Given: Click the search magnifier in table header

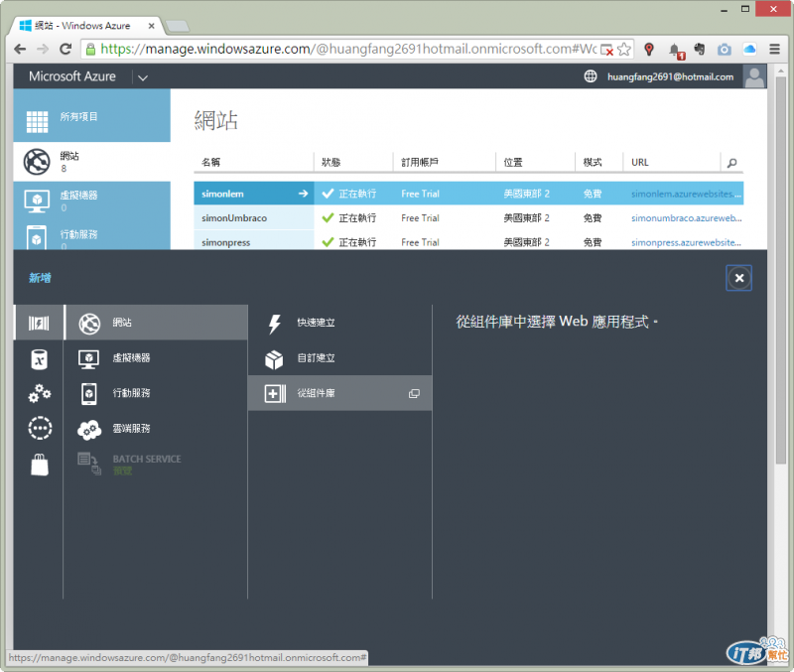Looking at the screenshot, I should click(x=731, y=163).
